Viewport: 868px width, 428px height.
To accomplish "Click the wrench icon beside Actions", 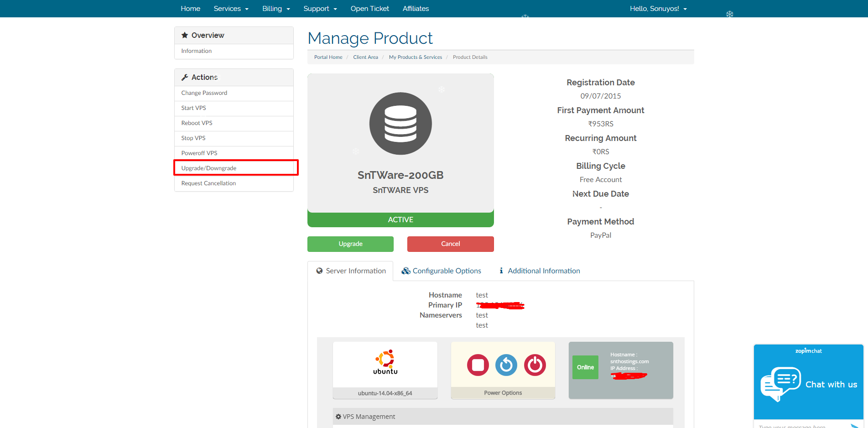I will tap(185, 77).
